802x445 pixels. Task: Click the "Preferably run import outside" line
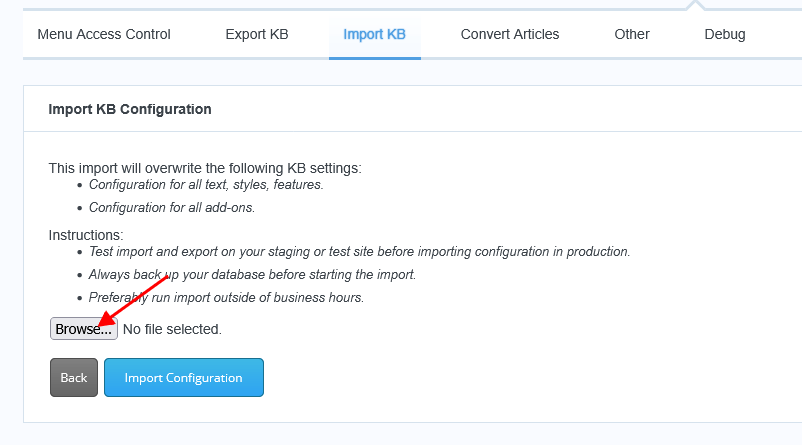(226, 298)
